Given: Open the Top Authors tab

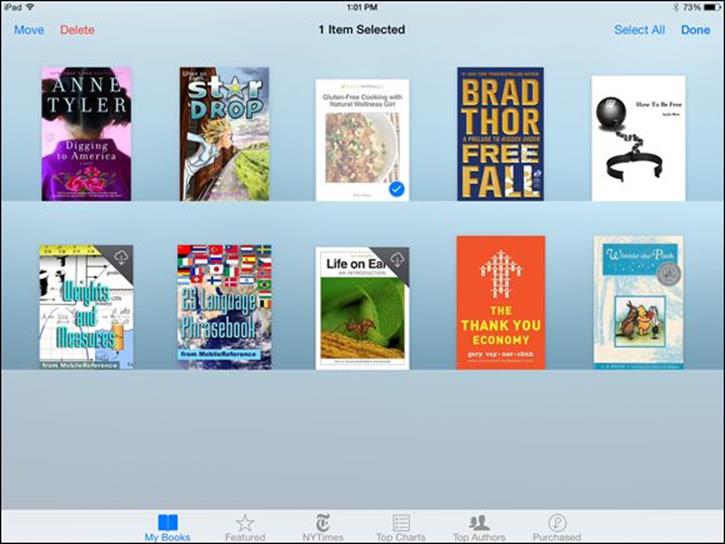Looking at the screenshot, I should pos(479,527).
